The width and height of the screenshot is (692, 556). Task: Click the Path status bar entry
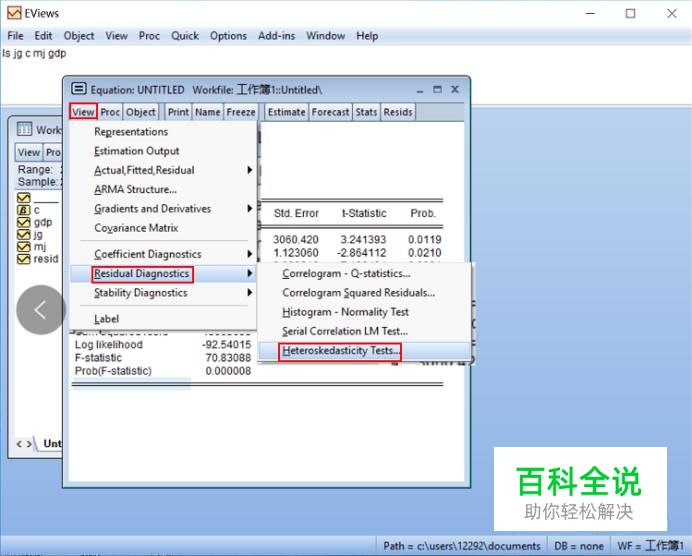[462, 546]
